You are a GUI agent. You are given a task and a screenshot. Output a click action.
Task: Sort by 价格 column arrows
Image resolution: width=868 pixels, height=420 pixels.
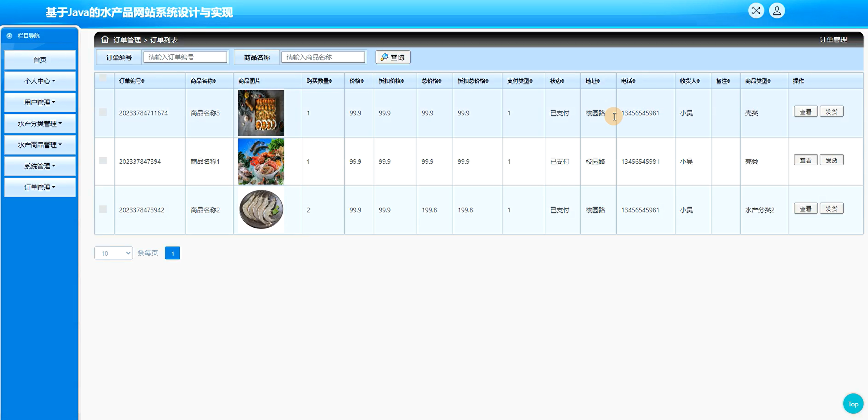[x=362, y=81]
